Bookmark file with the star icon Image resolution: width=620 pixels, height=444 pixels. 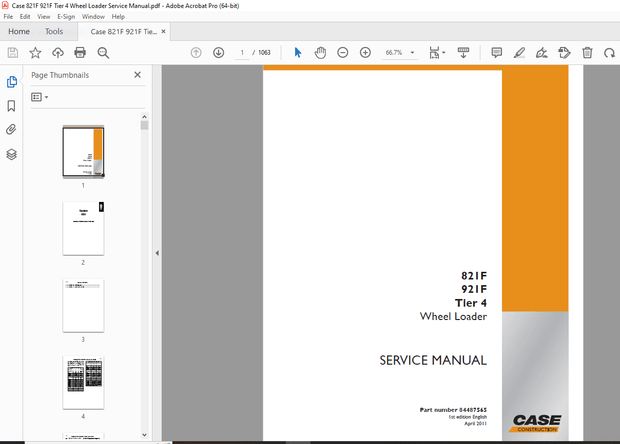35,53
